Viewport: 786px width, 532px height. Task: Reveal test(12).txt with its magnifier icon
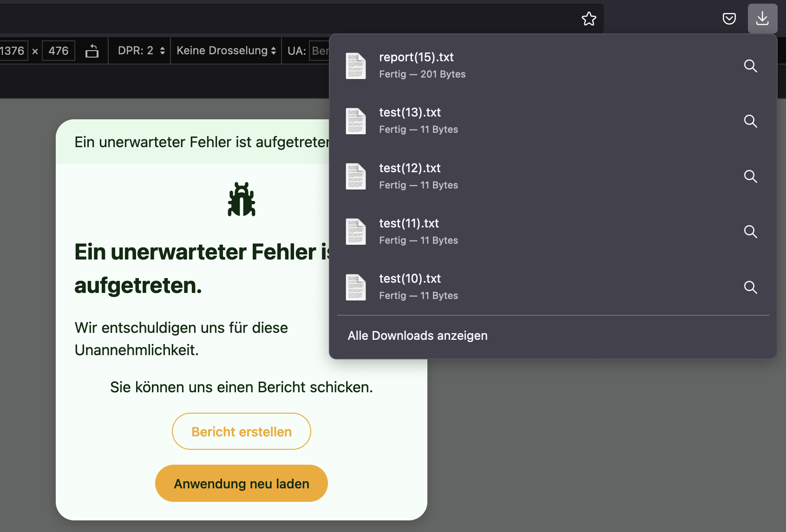click(751, 177)
